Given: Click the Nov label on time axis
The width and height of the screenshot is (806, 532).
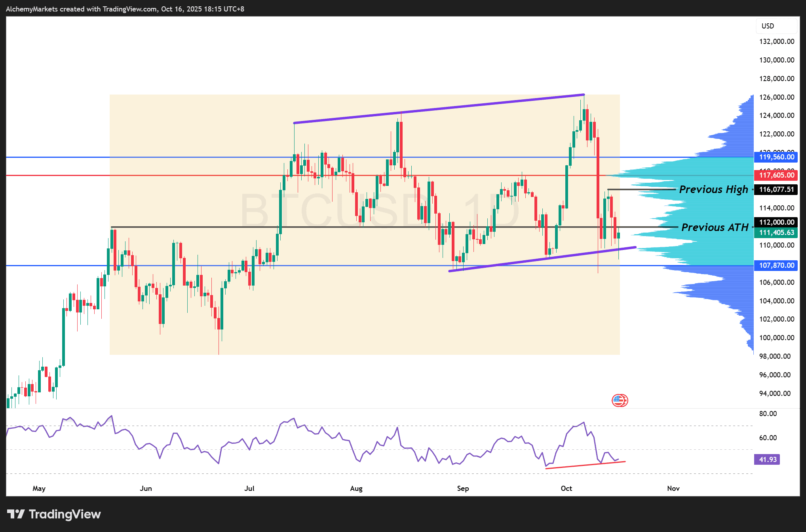Looking at the screenshot, I should point(673,488).
